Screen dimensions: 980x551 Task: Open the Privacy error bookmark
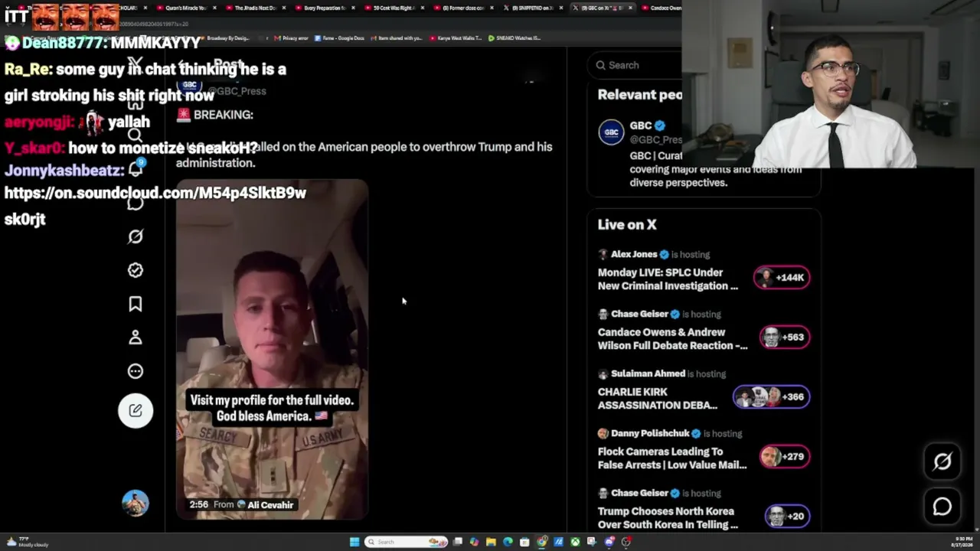pyautogui.click(x=291, y=37)
